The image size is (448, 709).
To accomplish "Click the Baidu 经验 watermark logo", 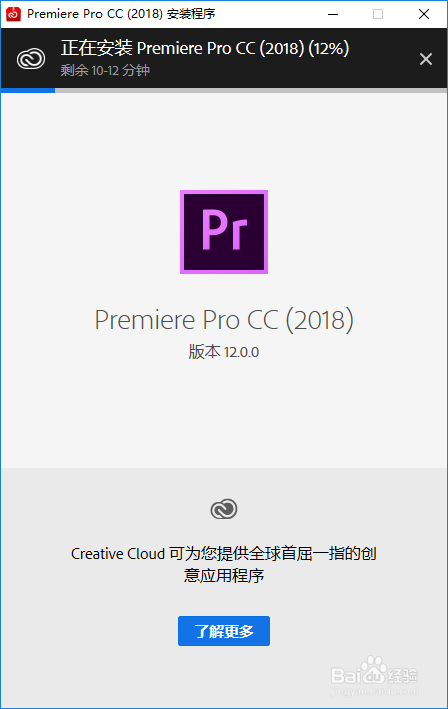I will pos(374,672).
